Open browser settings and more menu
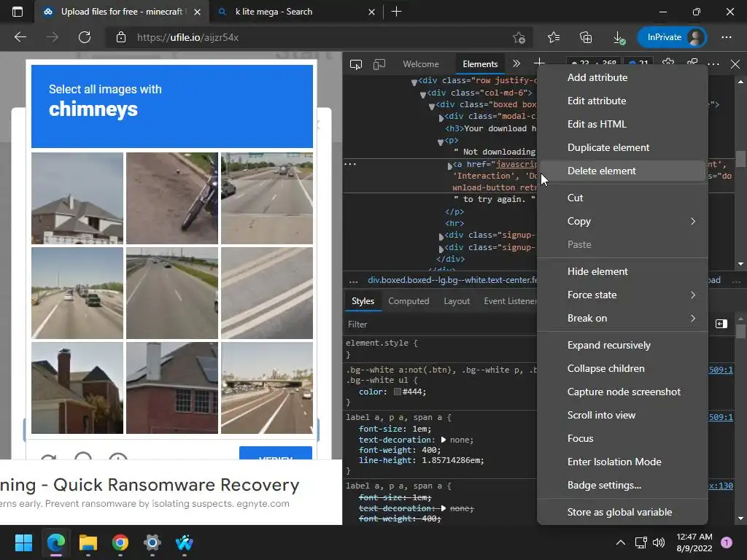 (x=726, y=37)
